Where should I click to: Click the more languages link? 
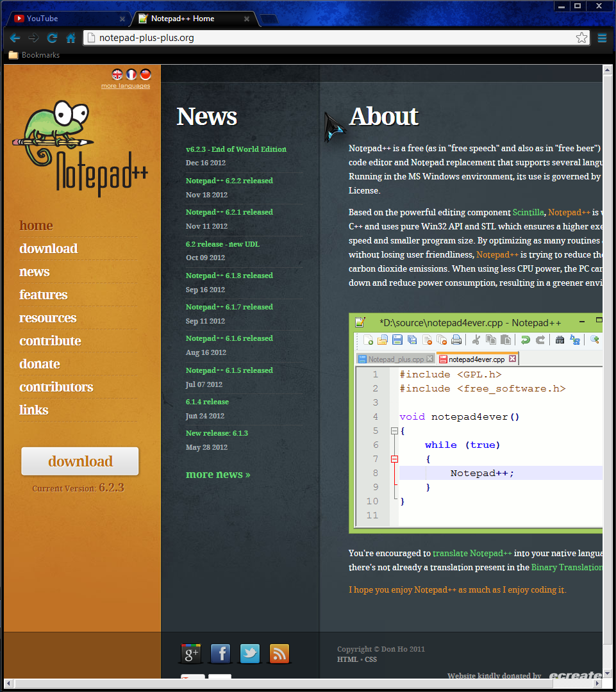click(126, 86)
